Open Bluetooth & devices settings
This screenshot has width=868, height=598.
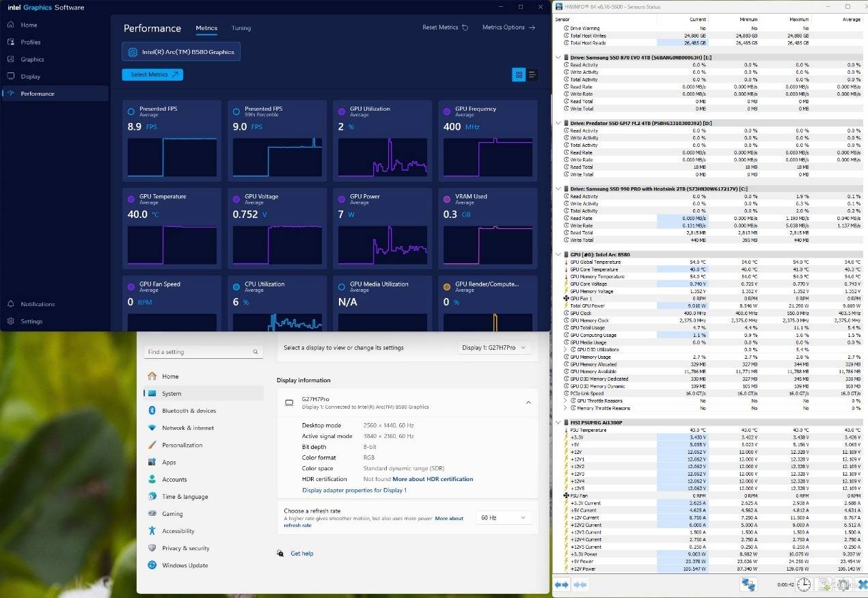point(189,411)
